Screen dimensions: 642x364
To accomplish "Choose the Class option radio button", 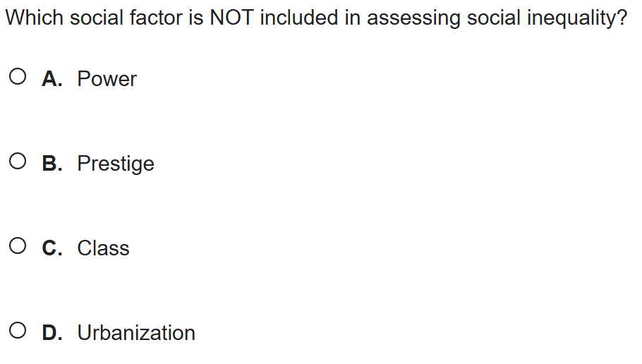I will pyautogui.click(x=19, y=247).
